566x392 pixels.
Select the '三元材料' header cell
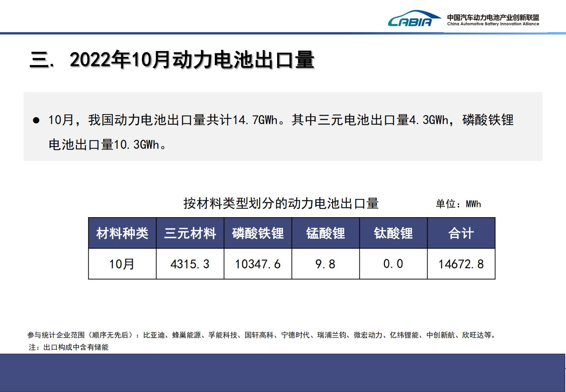pos(190,233)
